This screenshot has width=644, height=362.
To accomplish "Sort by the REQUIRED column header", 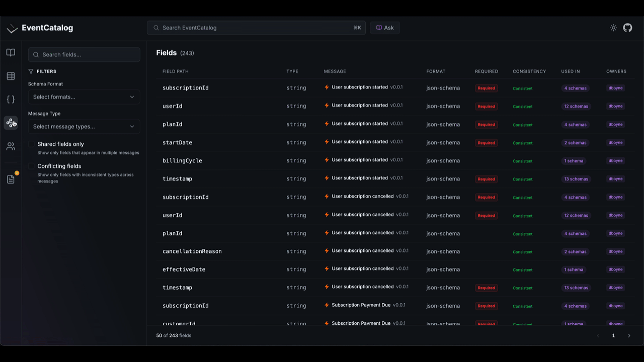I will 487,71.
